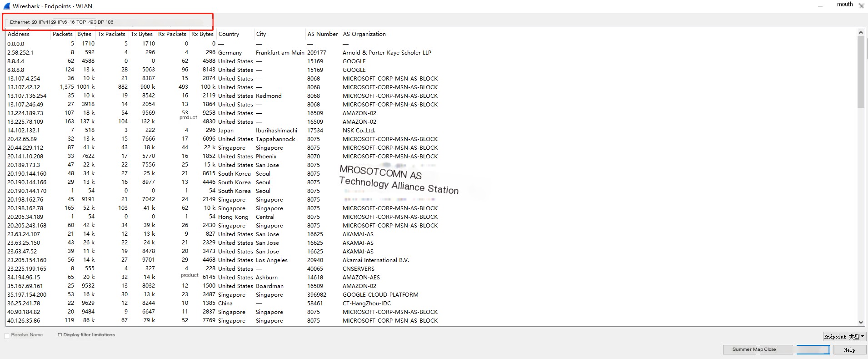
Task: Click the scrollbar up arrow
Action: point(861,33)
